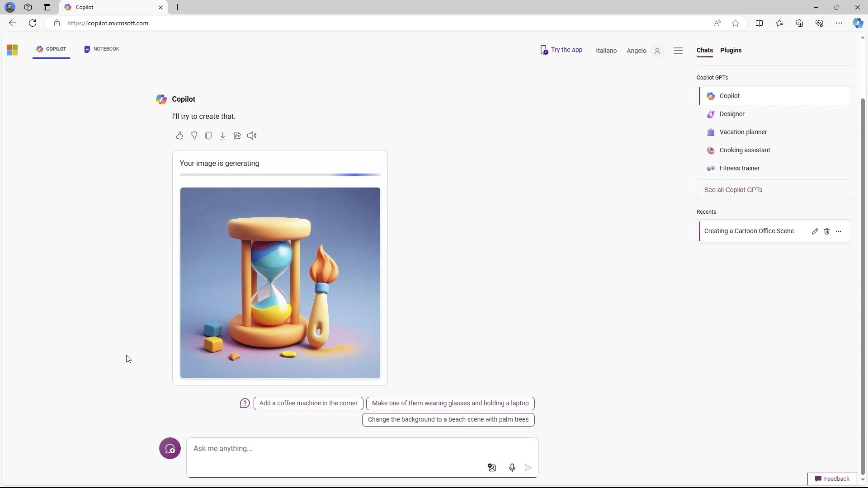Add an image to the prompt
The image size is (868, 488).
tap(492, 468)
